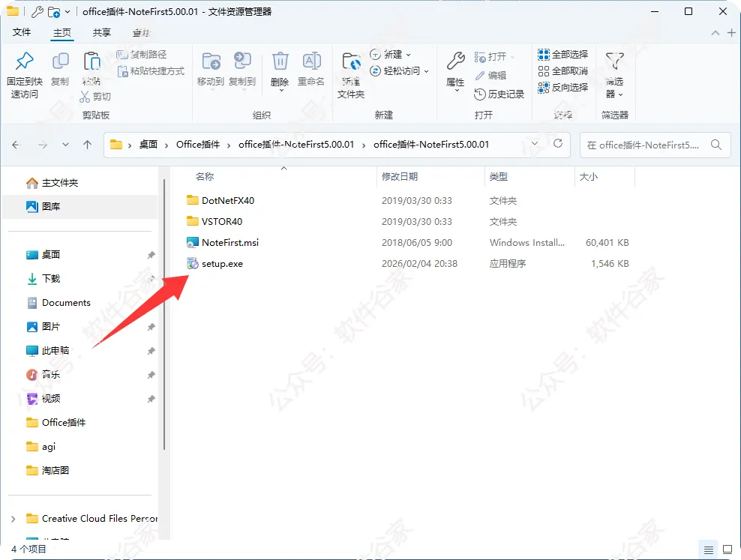Go Up one folder level
741x560 pixels.
pyautogui.click(x=88, y=145)
